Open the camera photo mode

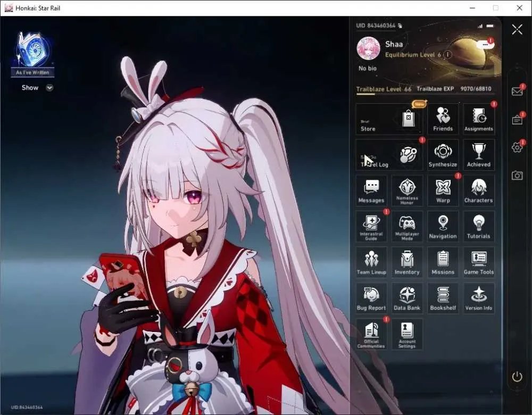click(517, 175)
